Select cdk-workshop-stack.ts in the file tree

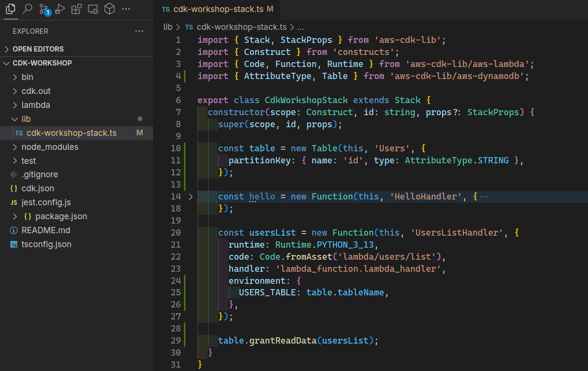(x=77, y=133)
